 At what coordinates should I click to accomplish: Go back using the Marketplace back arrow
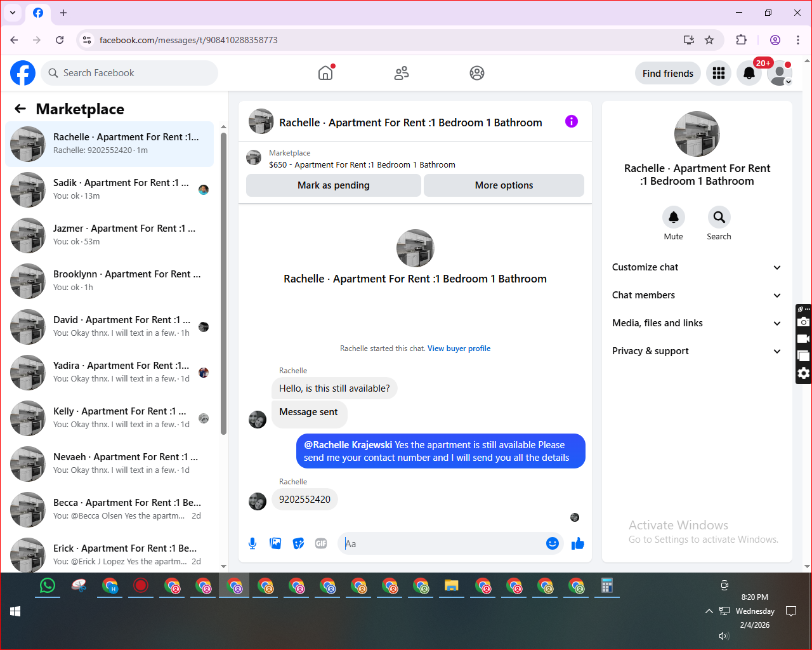point(20,109)
